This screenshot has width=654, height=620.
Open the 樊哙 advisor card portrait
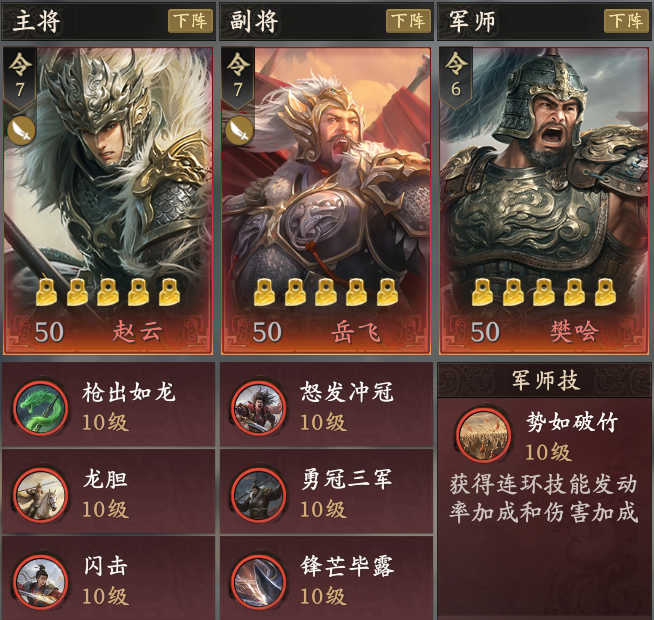pyautogui.click(x=544, y=201)
